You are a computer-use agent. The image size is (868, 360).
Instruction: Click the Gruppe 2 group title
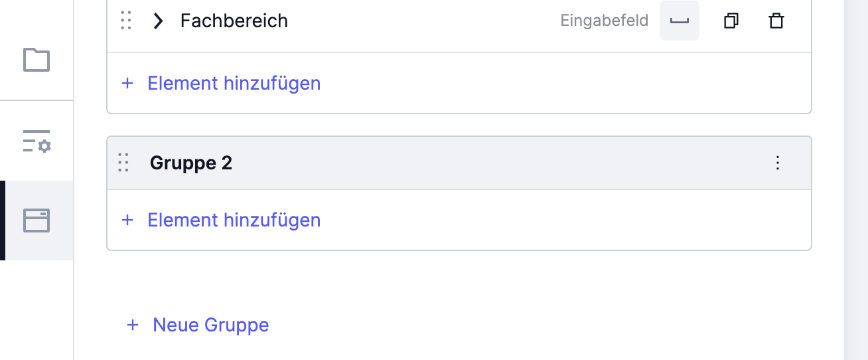191,163
